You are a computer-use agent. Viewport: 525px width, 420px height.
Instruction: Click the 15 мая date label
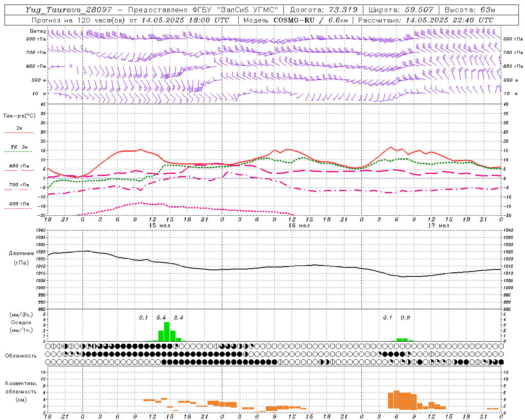[159, 226]
